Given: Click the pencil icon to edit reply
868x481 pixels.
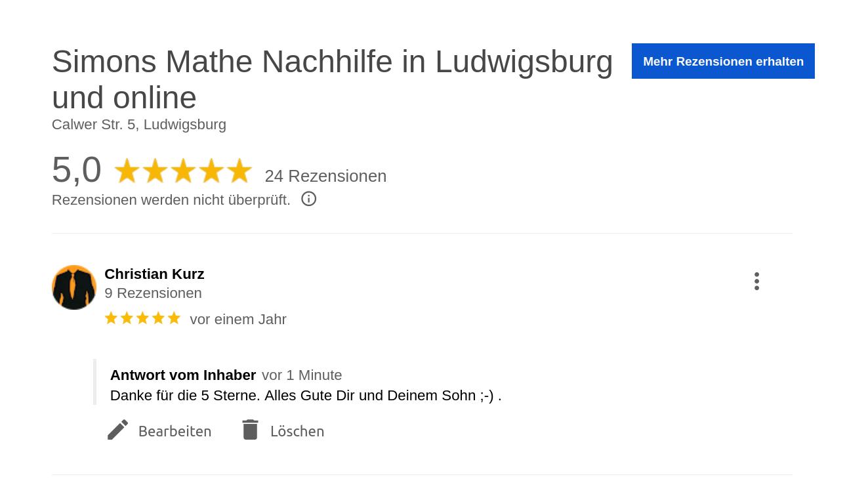Looking at the screenshot, I should [118, 430].
